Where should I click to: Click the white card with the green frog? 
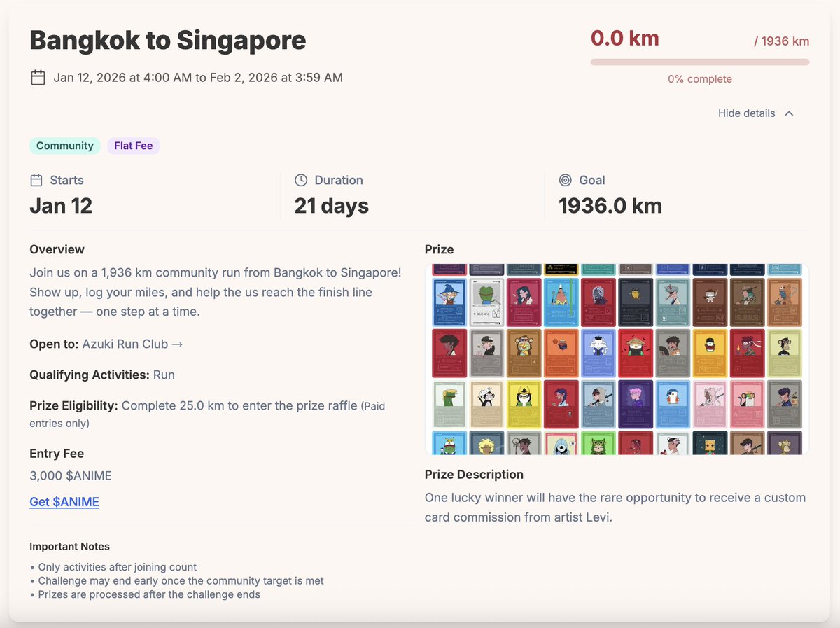point(486,302)
